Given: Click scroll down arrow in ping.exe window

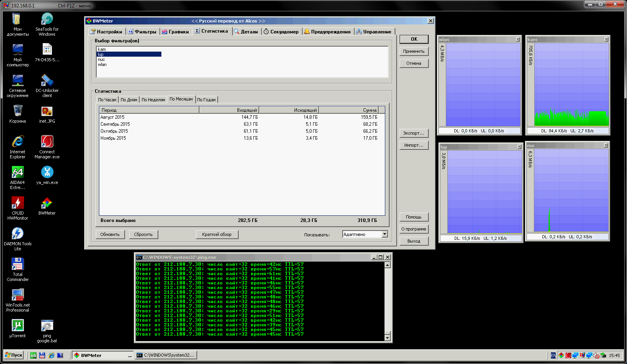Looking at the screenshot, I should click(x=387, y=337).
